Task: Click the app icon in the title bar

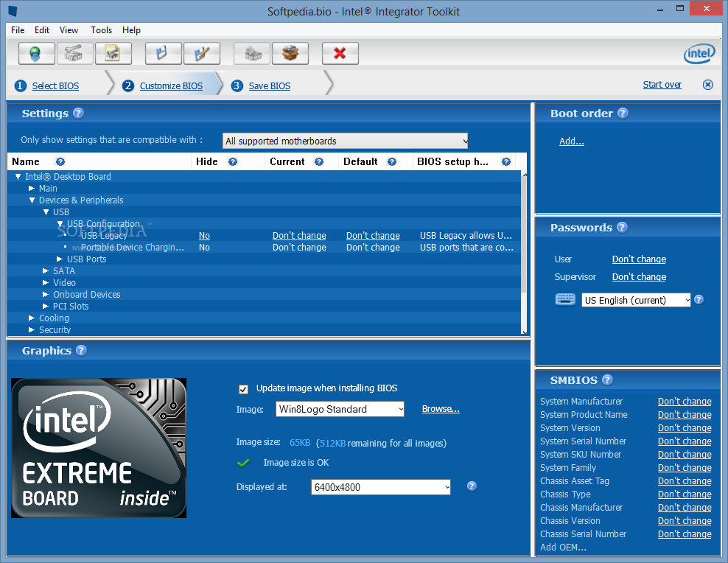Action: click(13, 10)
